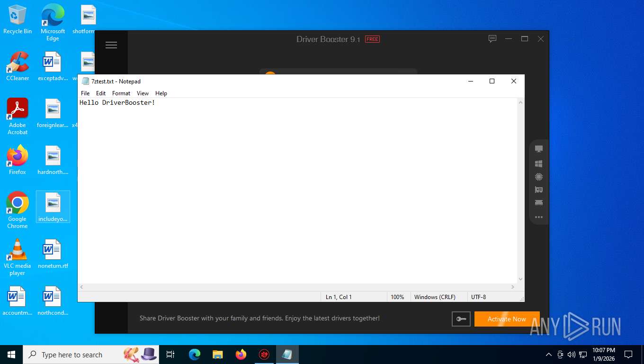
Task: Click Notepad horizontal scrollbar left arrow
Action: tap(82, 287)
